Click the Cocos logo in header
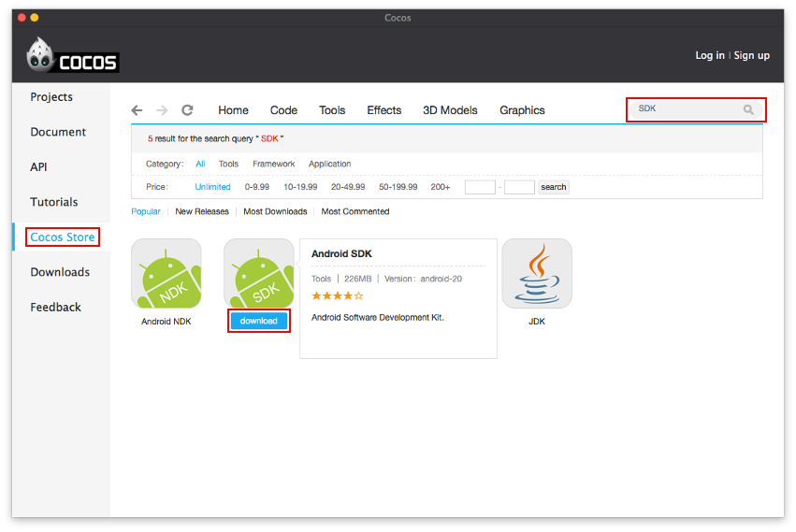Screen dimensions: 796x532 73,55
